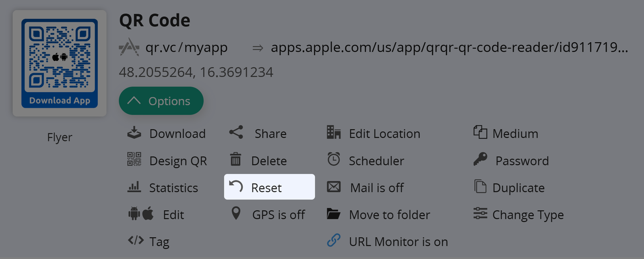Click the Edit Location building icon
The height and width of the screenshot is (259, 644).
334,133
